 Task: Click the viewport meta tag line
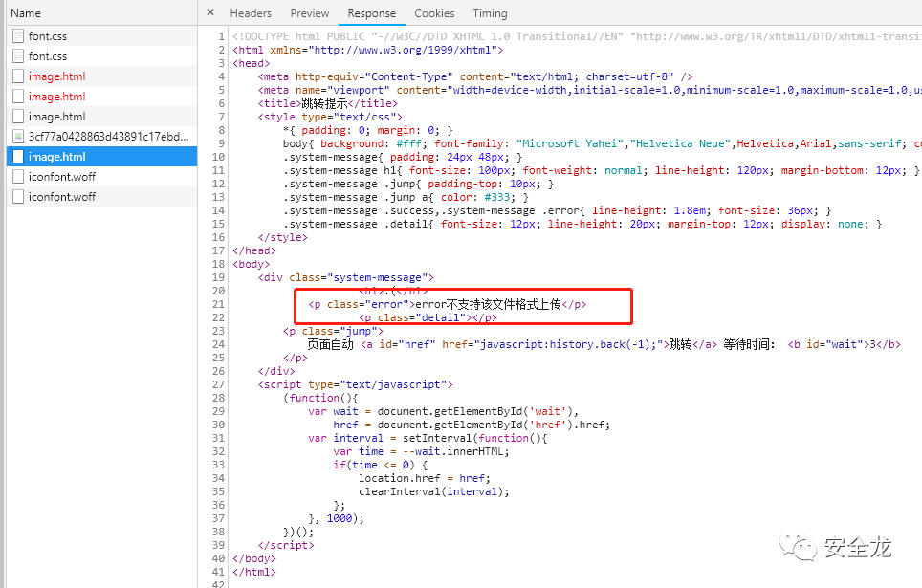[x=590, y=90]
